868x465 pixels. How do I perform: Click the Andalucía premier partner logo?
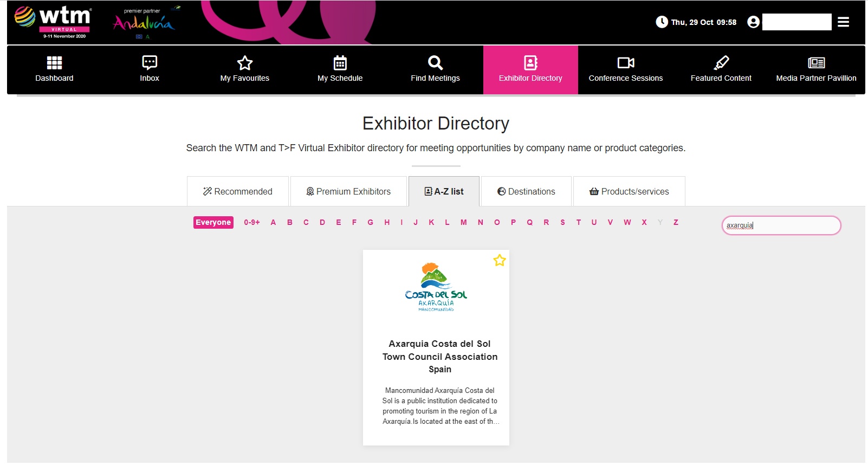click(145, 23)
